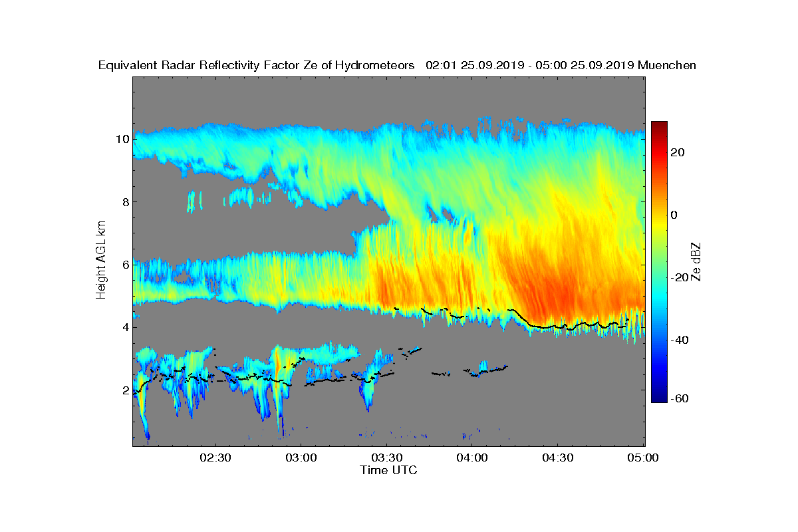Click the Ze dBZ color scale bar
The width and height of the screenshot is (798, 532).
point(659,262)
